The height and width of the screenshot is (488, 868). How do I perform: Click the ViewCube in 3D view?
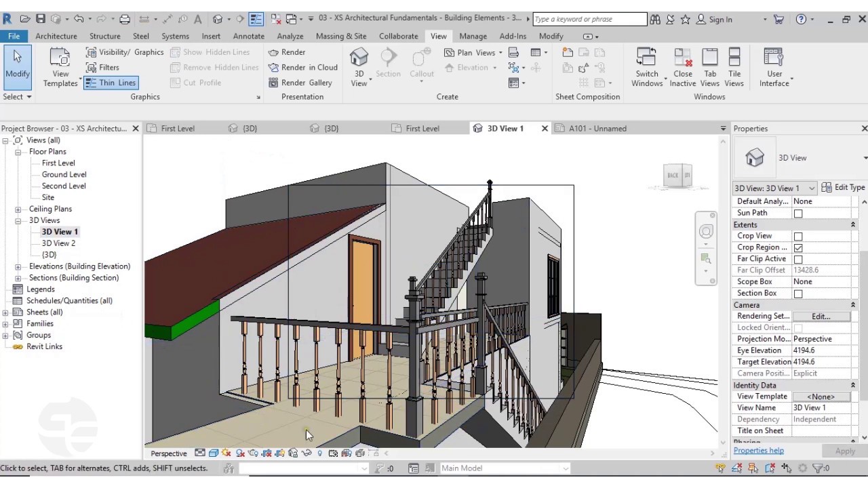click(x=678, y=176)
